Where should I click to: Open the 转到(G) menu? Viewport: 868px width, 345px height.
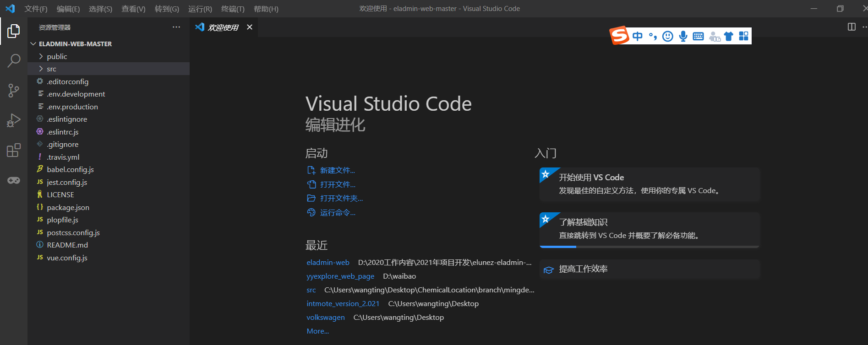point(167,9)
